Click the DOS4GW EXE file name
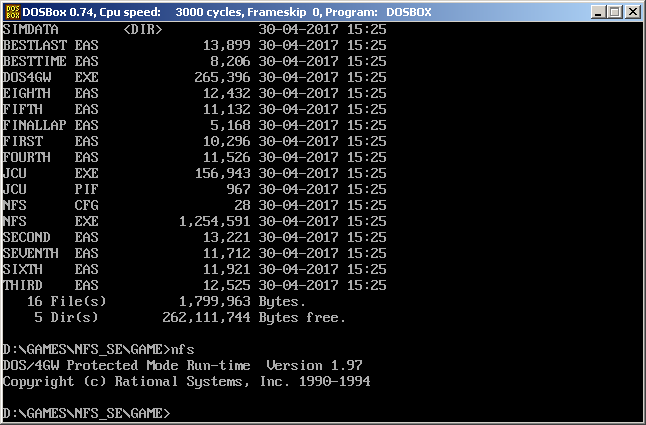Image resolution: width=646 pixels, height=425 pixels. pos(51,77)
